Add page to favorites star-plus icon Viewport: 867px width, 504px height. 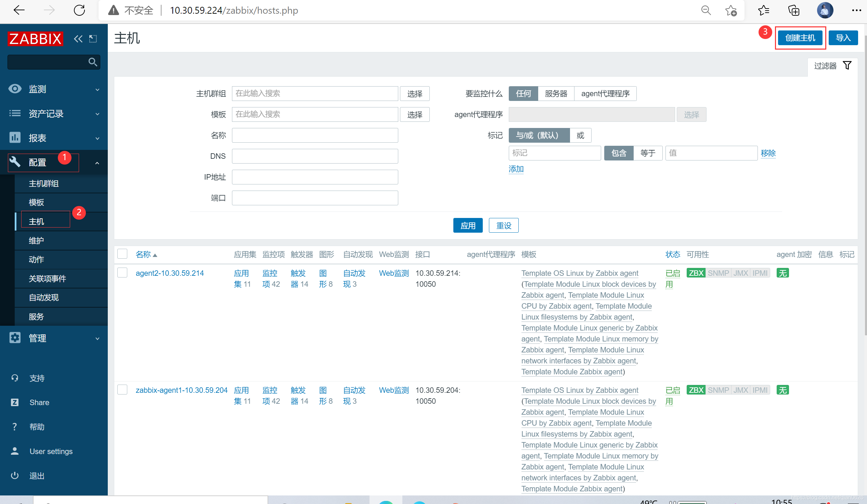[731, 10]
